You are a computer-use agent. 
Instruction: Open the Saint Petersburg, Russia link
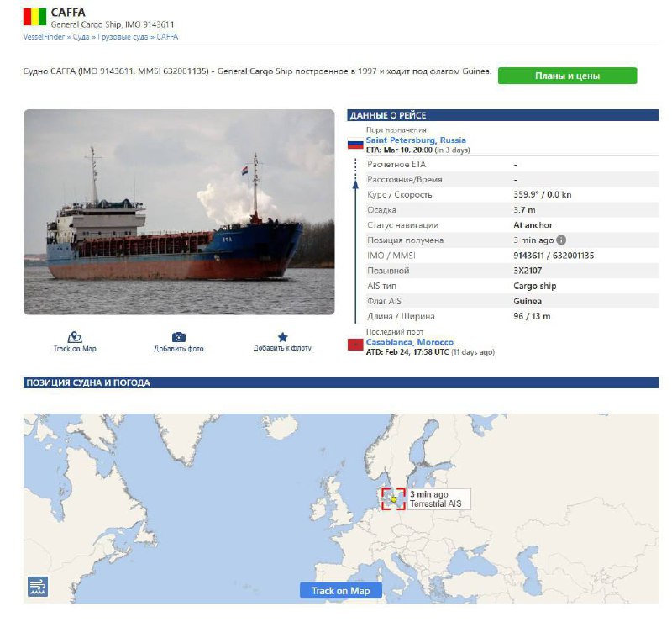[416, 140]
